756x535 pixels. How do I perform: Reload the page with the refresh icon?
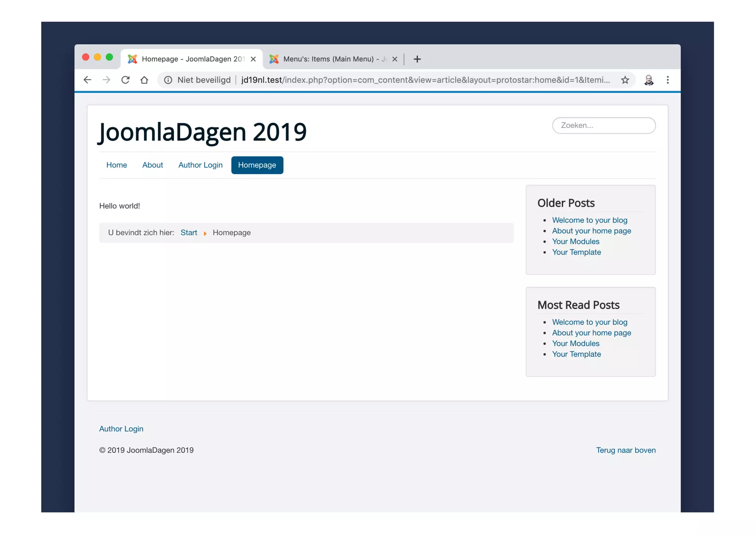coord(126,80)
